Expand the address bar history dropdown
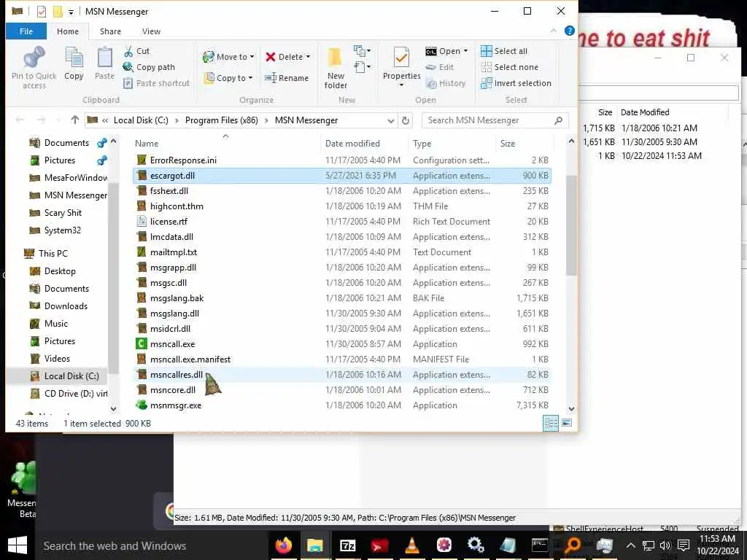 click(391, 120)
